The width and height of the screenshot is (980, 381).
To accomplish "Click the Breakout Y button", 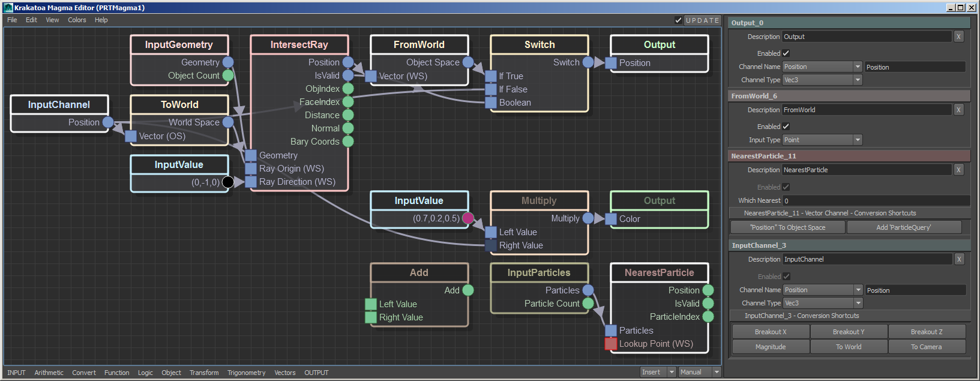I will [x=849, y=332].
